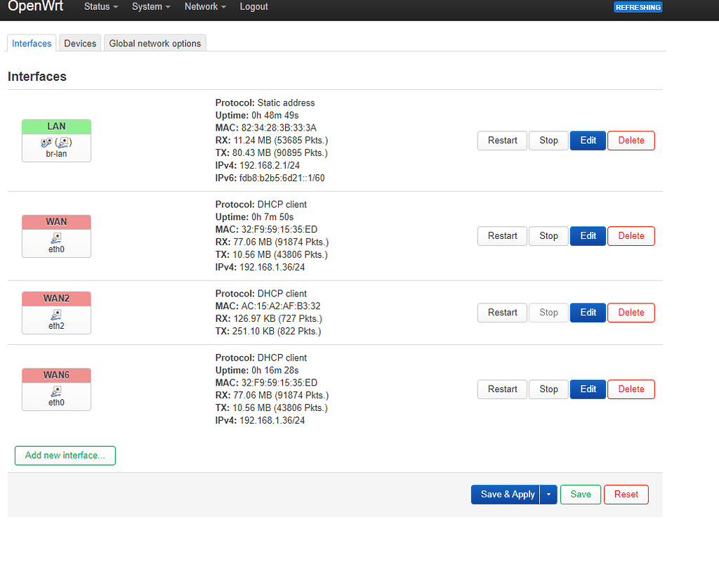Restart the LAN interface
Screen dimensions: 719x588
coord(502,141)
